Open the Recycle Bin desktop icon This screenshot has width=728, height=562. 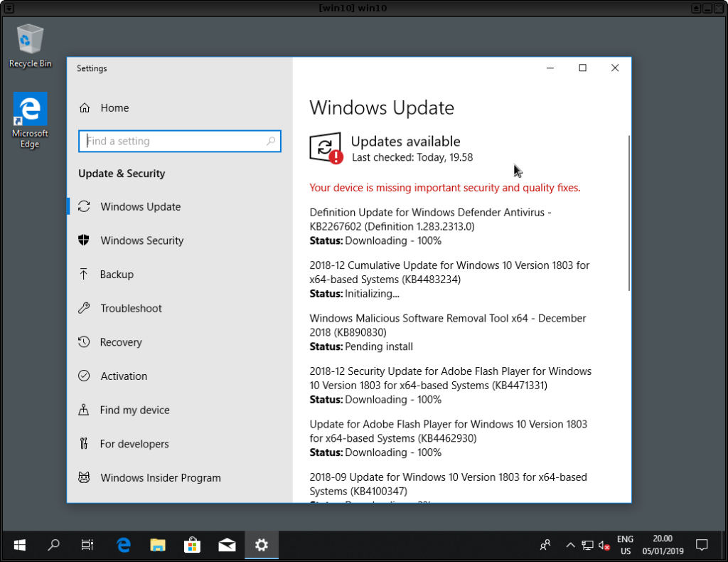(x=30, y=46)
